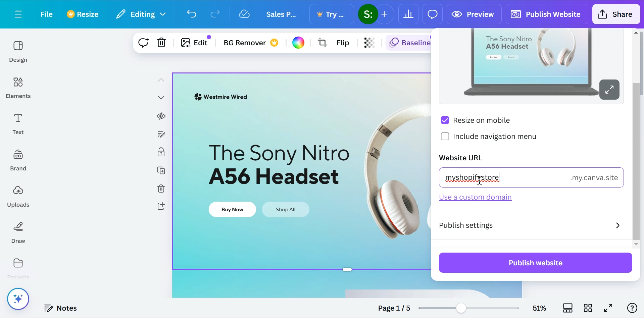644x318 pixels.
Task: Open the Design panel
Action: pyautogui.click(x=18, y=52)
